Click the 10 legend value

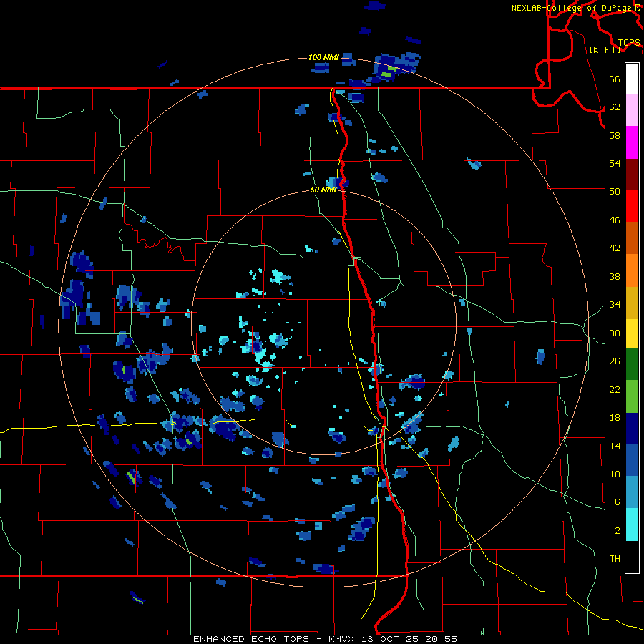click(x=615, y=474)
